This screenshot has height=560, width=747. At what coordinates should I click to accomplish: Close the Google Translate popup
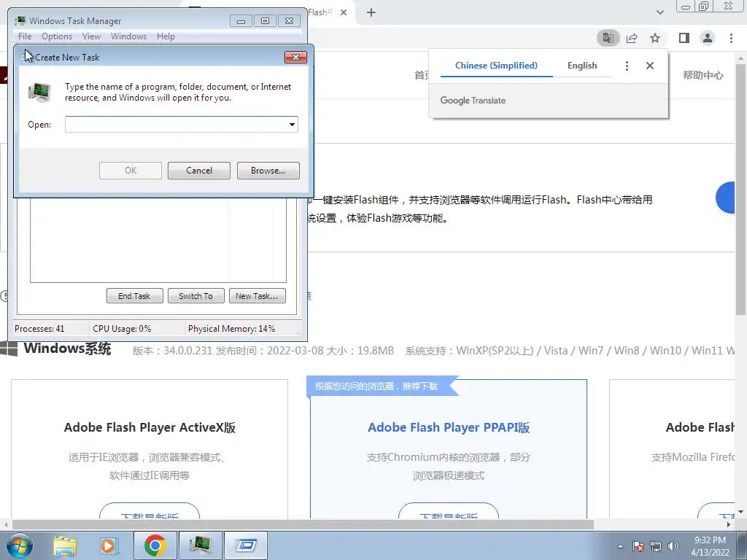pos(650,66)
